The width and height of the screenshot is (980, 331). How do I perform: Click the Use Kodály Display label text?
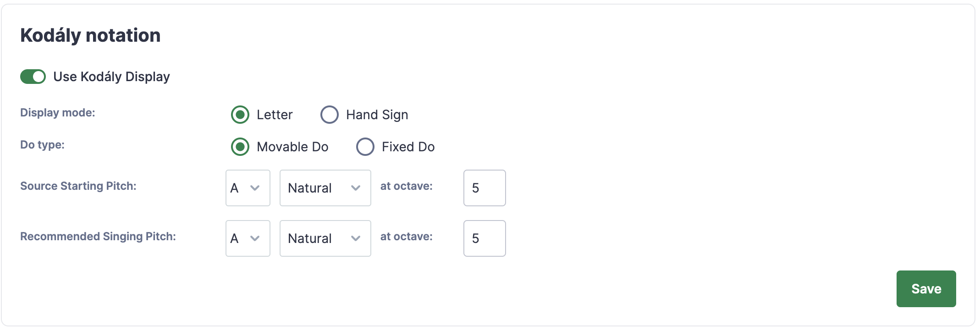click(x=111, y=77)
